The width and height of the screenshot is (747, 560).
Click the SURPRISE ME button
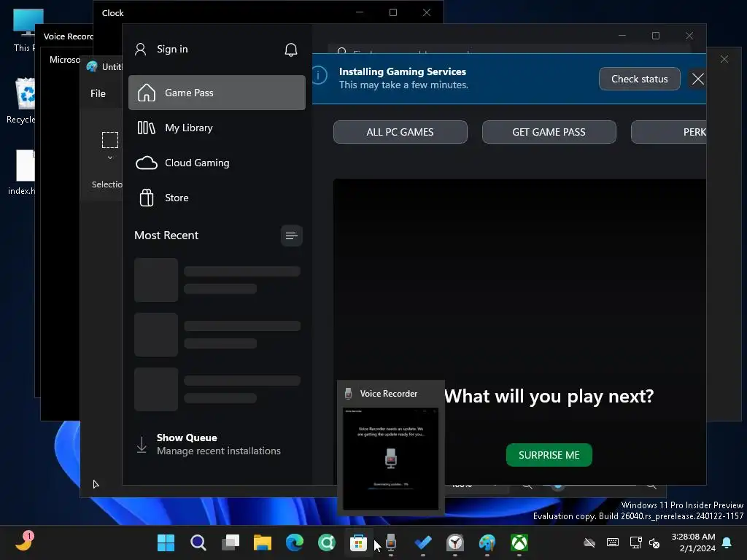click(549, 455)
